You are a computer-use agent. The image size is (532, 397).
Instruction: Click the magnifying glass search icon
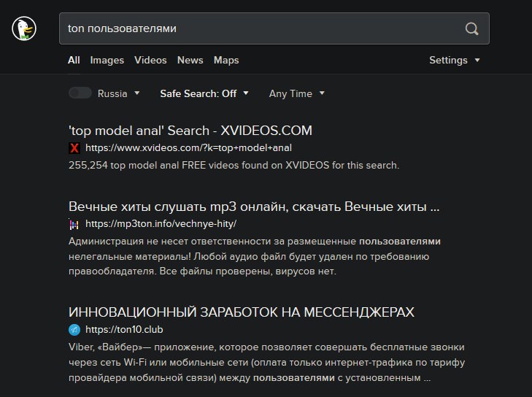[471, 29]
